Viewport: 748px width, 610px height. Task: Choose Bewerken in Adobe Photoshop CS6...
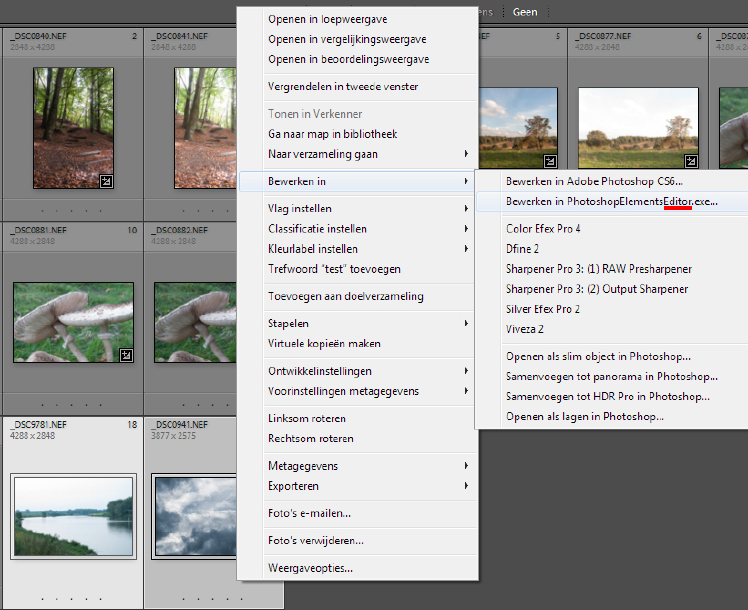613,181
